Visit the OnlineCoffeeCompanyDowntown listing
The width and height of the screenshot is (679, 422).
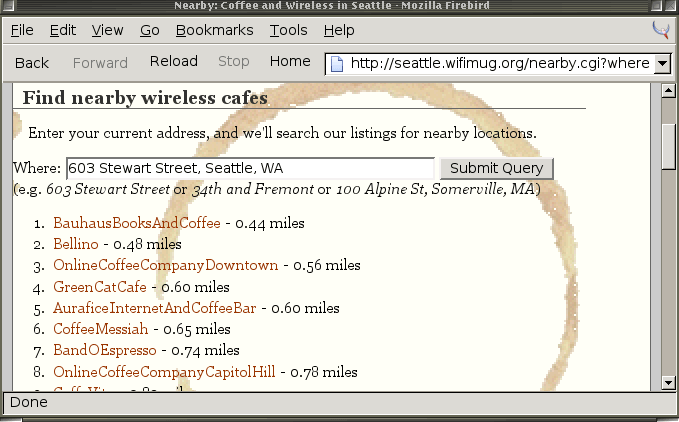tap(165, 265)
